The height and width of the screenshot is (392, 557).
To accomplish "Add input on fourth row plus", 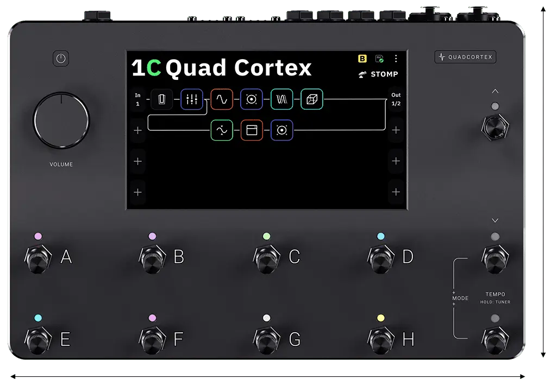I will (x=138, y=192).
